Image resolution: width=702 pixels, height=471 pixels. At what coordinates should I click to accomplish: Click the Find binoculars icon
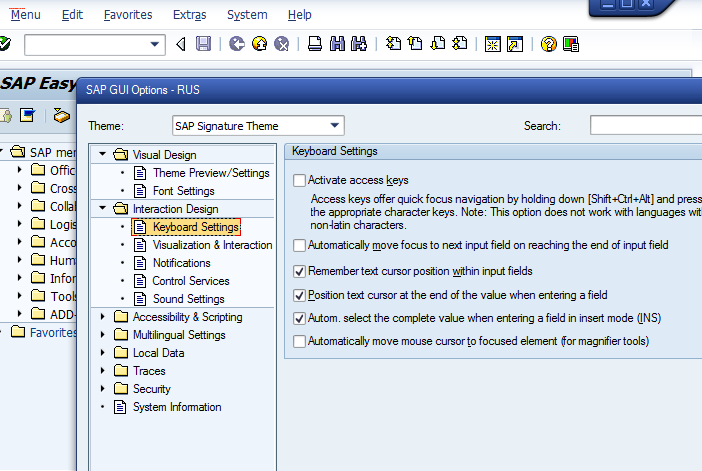point(337,44)
